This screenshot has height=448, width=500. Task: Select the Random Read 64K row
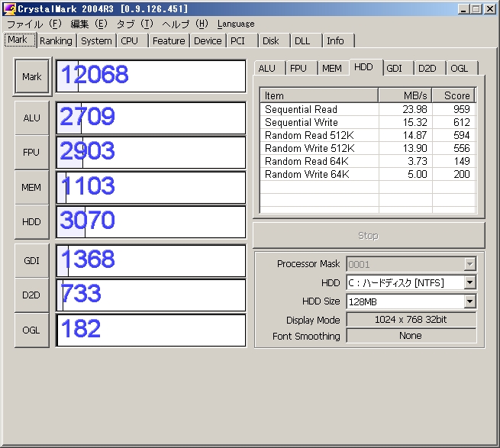368,161
